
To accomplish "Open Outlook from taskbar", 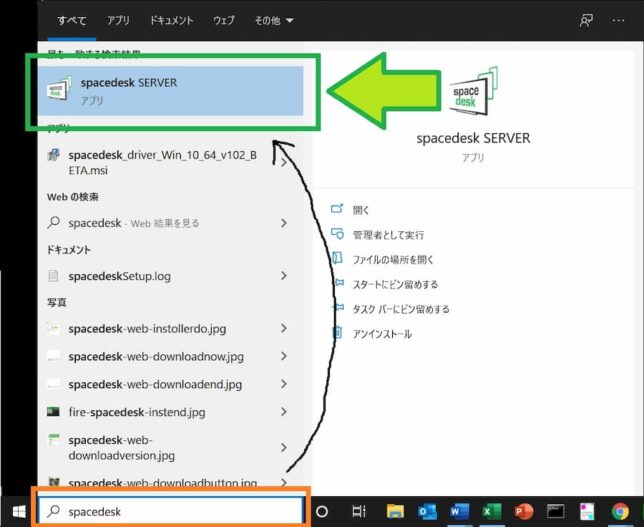I will tap(427, 512).
